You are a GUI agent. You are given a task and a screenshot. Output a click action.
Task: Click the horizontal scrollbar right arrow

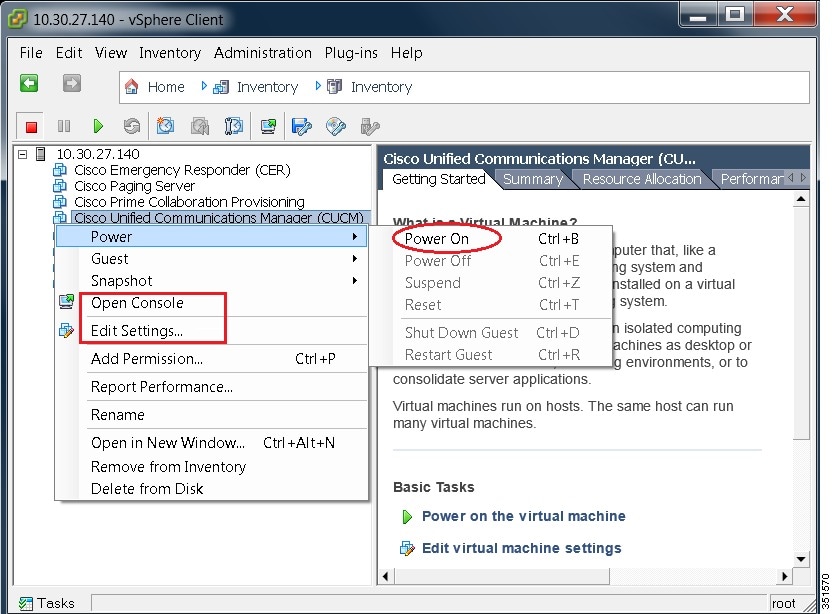[x=784, y=576]
